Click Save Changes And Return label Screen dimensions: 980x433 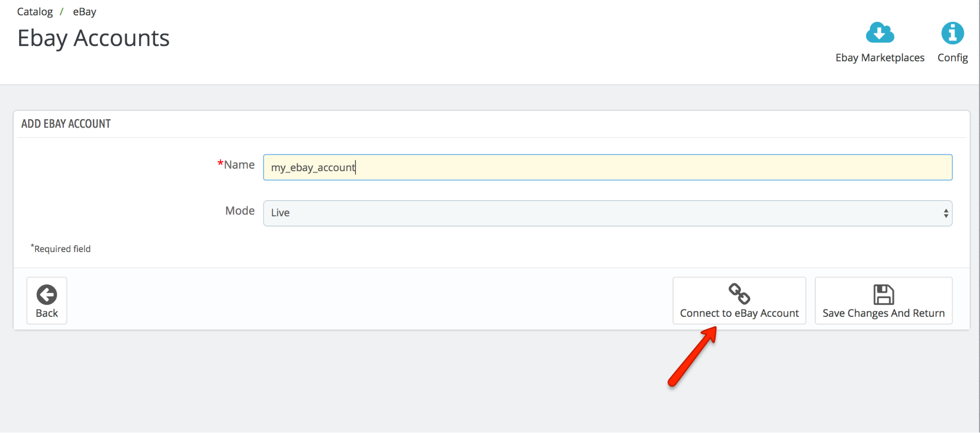(x=883, y=313)
